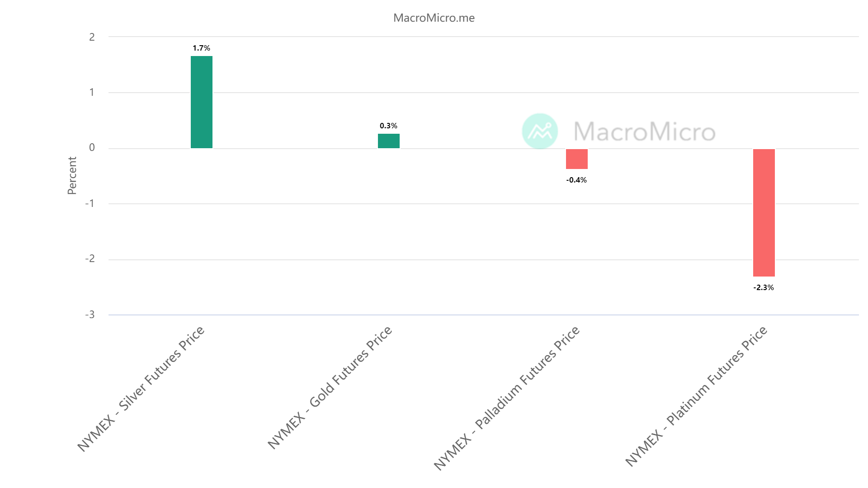Viewport: 868px width, 488px height.
Task: Click the 0.3% data label
Action: point(389,126)
